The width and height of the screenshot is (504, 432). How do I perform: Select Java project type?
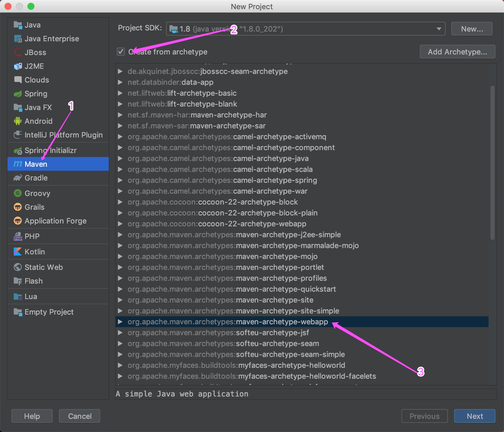(x=58, y=25)
